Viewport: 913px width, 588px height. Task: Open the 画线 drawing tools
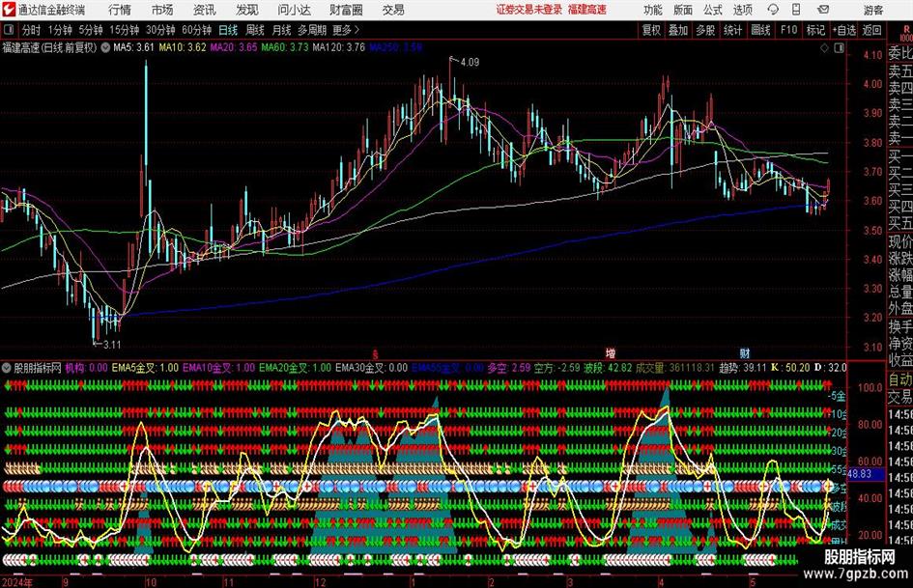point(760,30)
